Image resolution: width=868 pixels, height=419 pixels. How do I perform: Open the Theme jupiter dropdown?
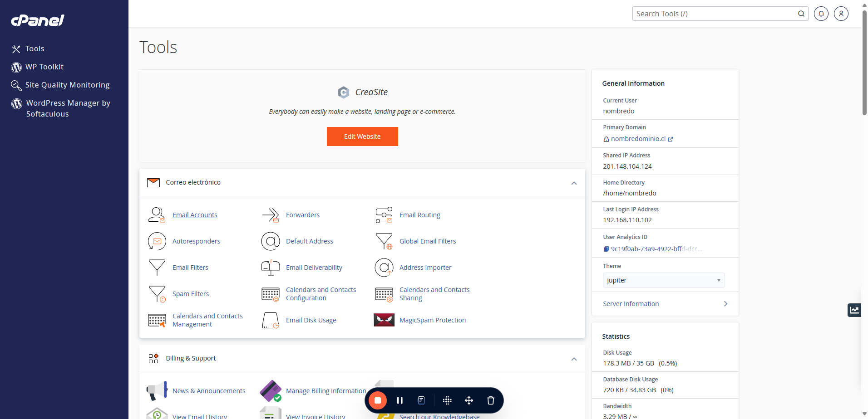tap(663, 280)
